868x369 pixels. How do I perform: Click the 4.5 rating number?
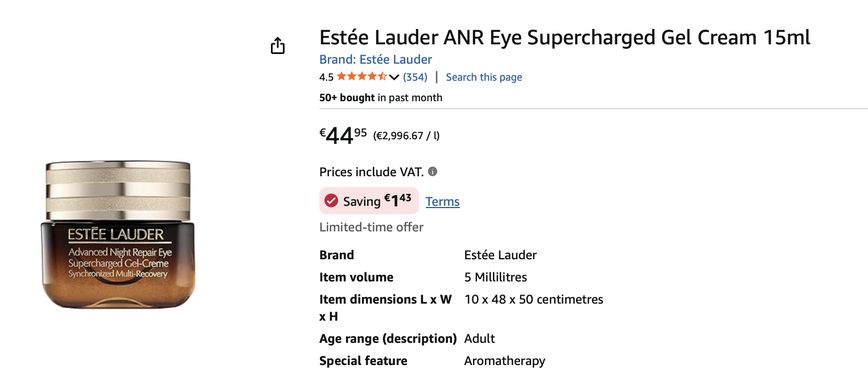[x=326, y=77]
